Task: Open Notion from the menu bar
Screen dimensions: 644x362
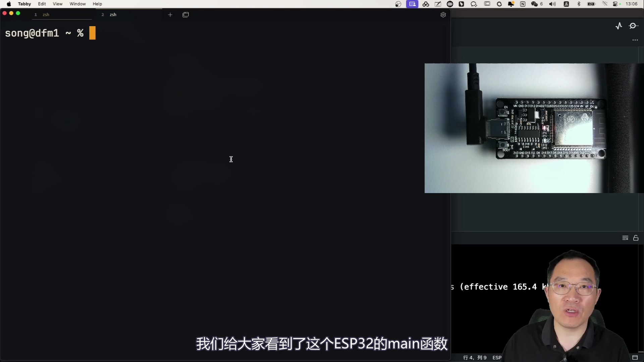Action: pos(522,4)
